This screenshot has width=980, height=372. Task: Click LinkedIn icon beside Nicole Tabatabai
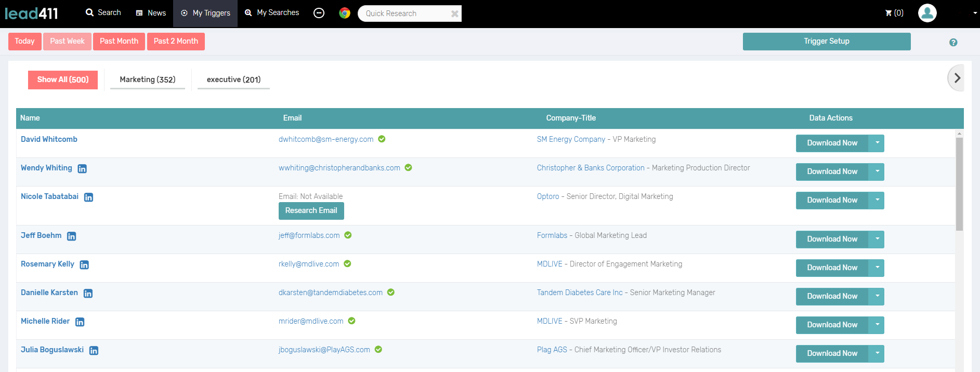click(x=88, y=197)
